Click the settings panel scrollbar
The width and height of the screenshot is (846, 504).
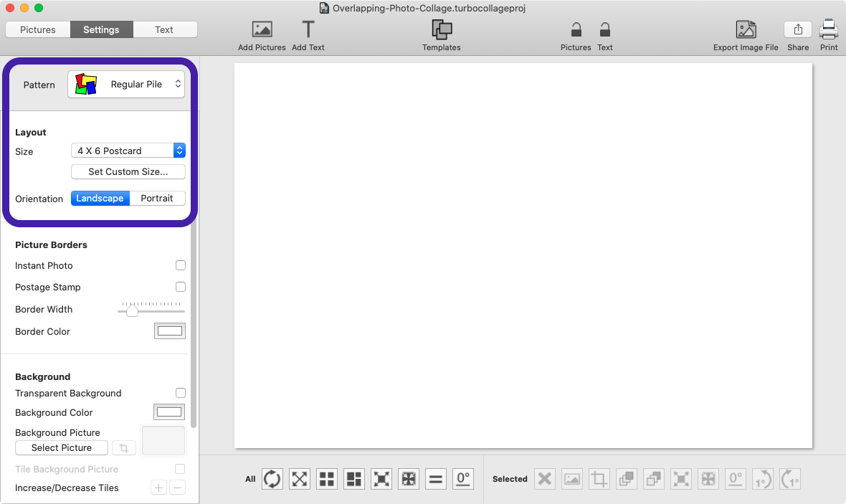[x=194, y=324]
